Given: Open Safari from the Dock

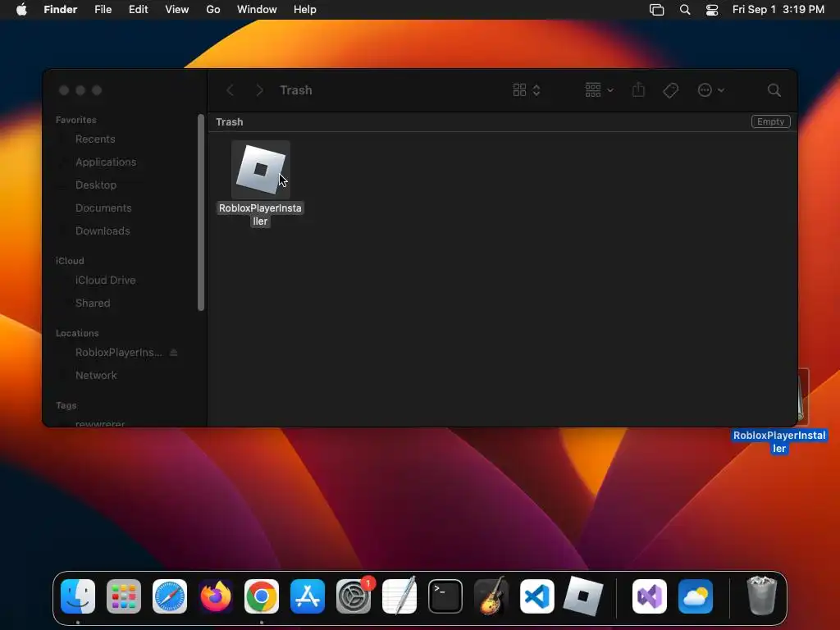Looking at the screenshot, I should click(170, 596).
